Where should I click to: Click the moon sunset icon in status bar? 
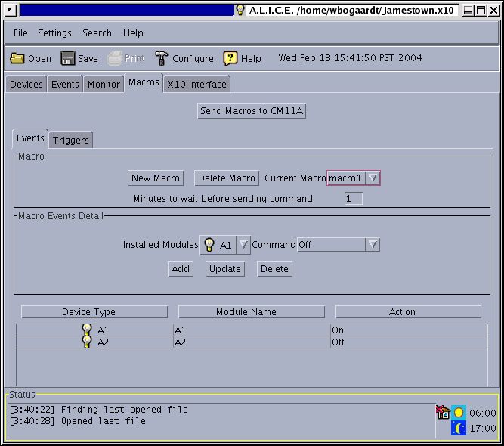click(459, 428)
